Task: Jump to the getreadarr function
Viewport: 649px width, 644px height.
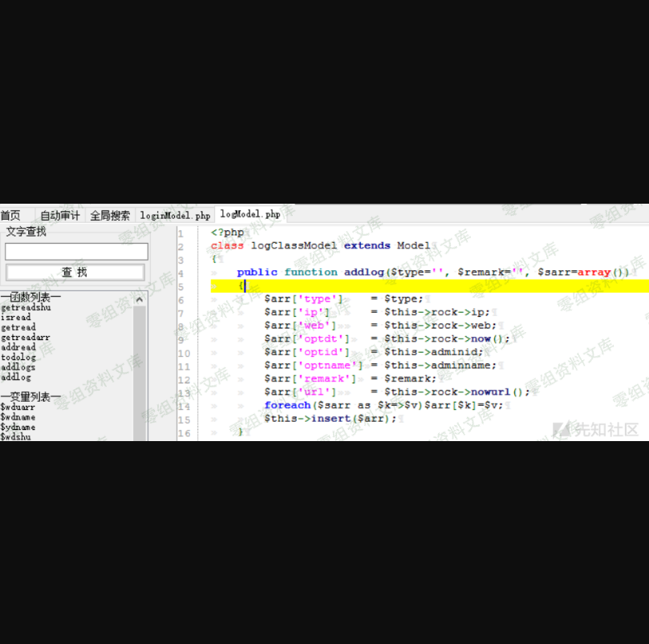Action: (x=26, y=338)
